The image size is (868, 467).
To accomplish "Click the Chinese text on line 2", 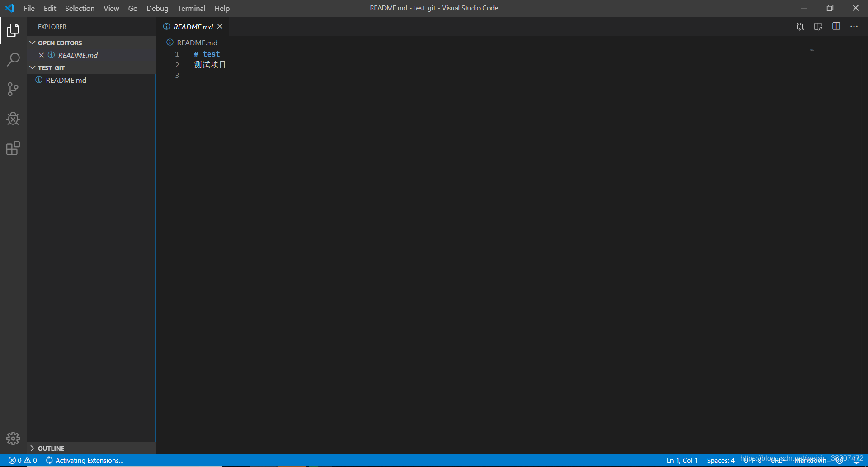I will [x=210, y=65].
